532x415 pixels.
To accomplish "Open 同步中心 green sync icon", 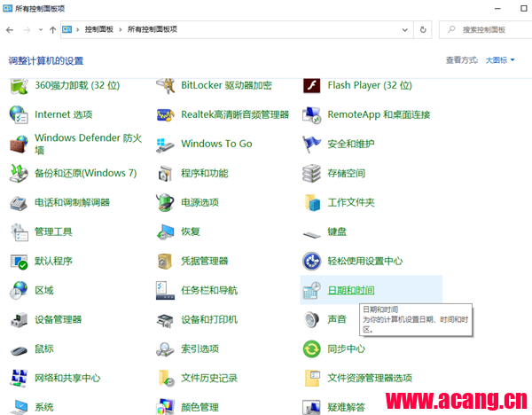I will [x=311, y=348].
